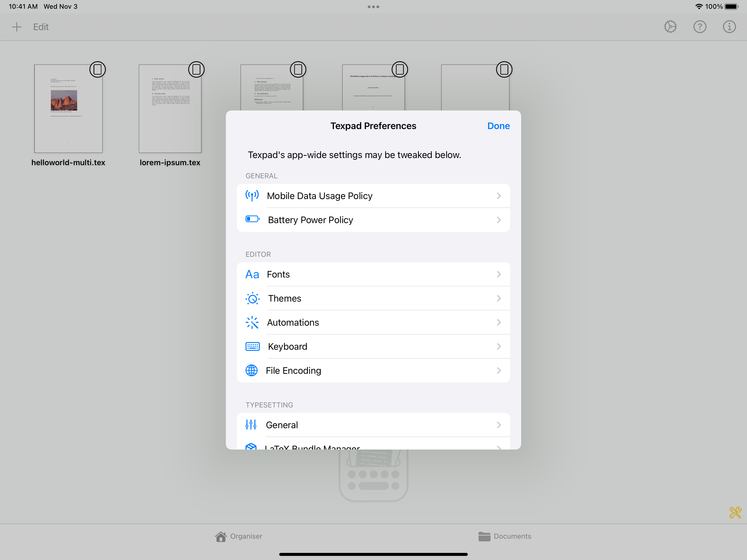The image size is (747, 560).
Task: Open General typesetting preferences
Action: coord(373,425)
